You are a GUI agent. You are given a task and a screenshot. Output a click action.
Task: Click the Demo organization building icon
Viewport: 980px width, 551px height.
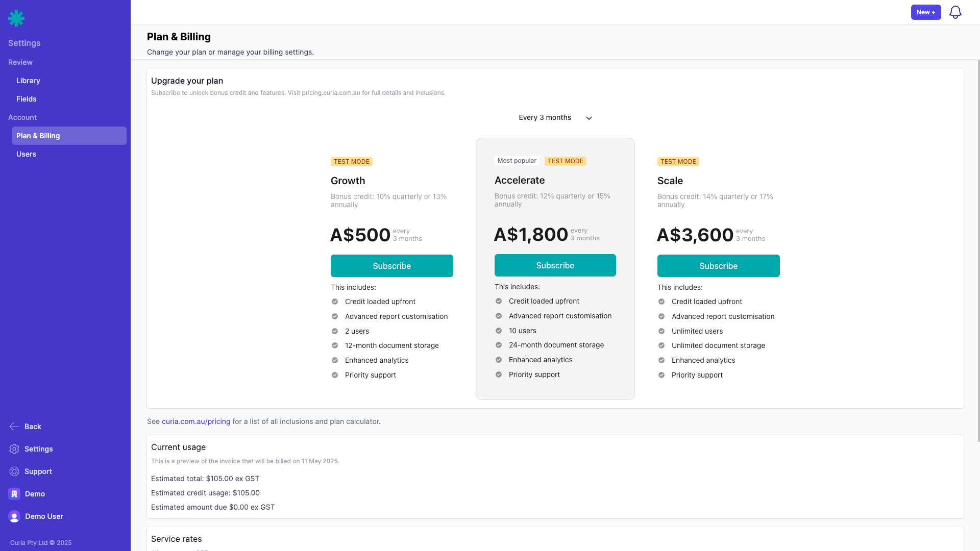14,494
